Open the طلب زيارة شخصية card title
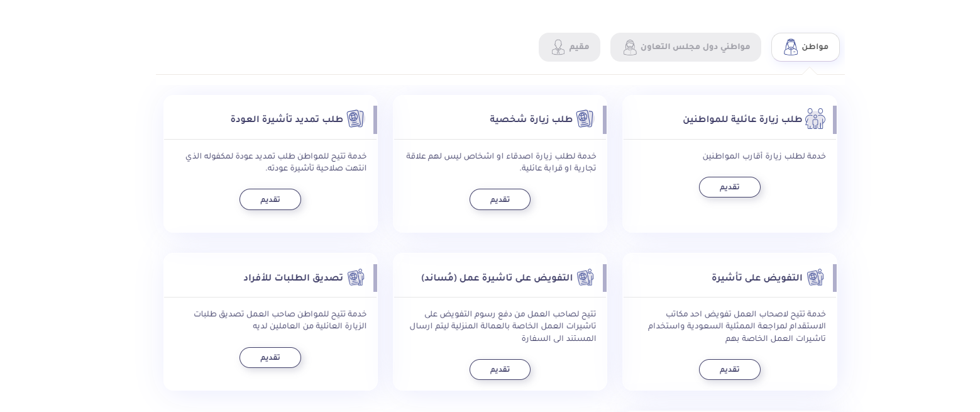Screen dimensions: 980x412 (531, 120)
